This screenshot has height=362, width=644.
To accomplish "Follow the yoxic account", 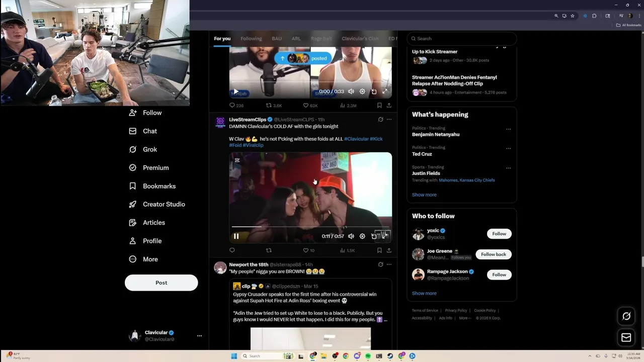I will pyautogui.click(x=499, y=234).
